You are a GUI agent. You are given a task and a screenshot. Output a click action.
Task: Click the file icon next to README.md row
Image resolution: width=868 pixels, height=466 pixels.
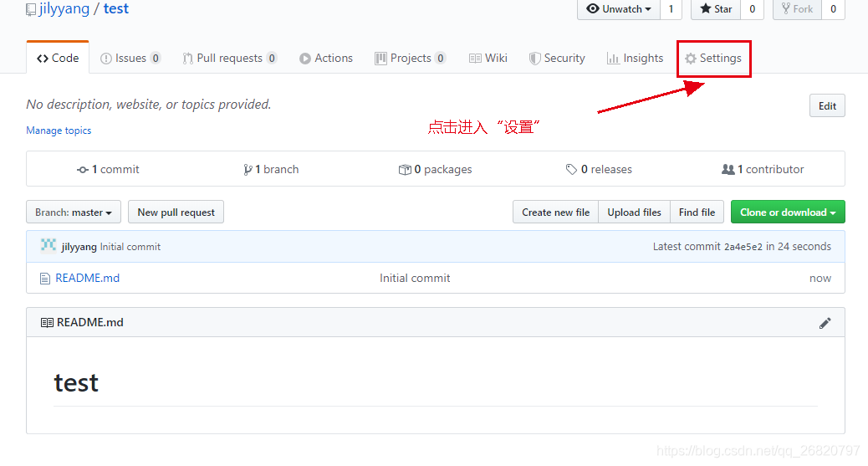pos(45,279)
